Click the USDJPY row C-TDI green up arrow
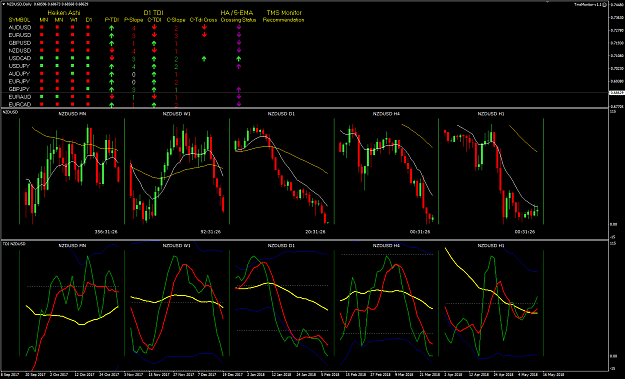The image size is (625, 379). [x=154, y=66]
